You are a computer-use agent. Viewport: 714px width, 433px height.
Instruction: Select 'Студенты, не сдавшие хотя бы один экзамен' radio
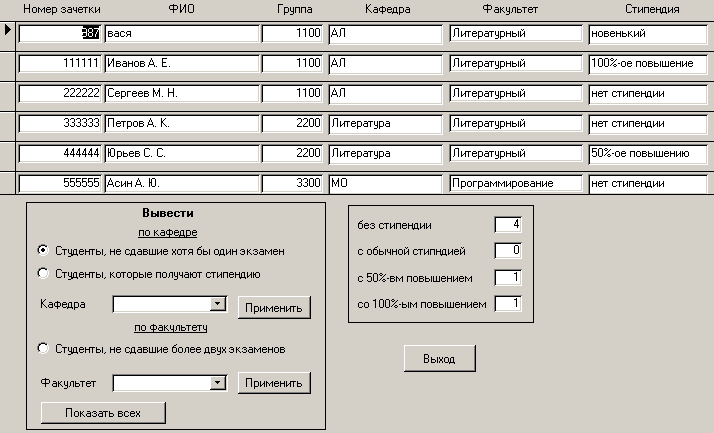pos(43,250)
